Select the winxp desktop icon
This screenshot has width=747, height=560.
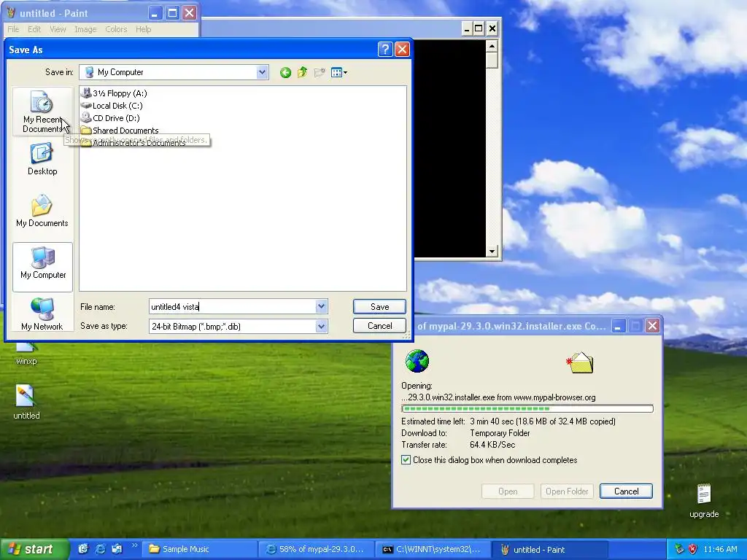pyautogui.click(x=26, y=355)
